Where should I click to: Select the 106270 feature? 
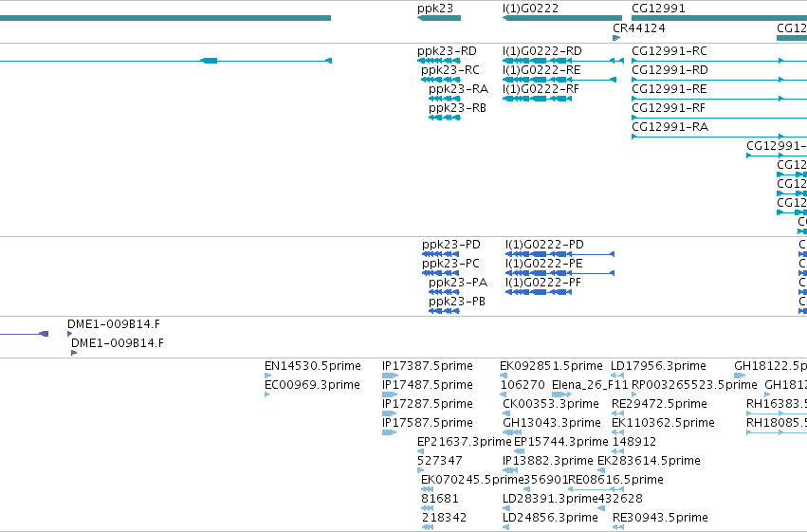[523, 385]
